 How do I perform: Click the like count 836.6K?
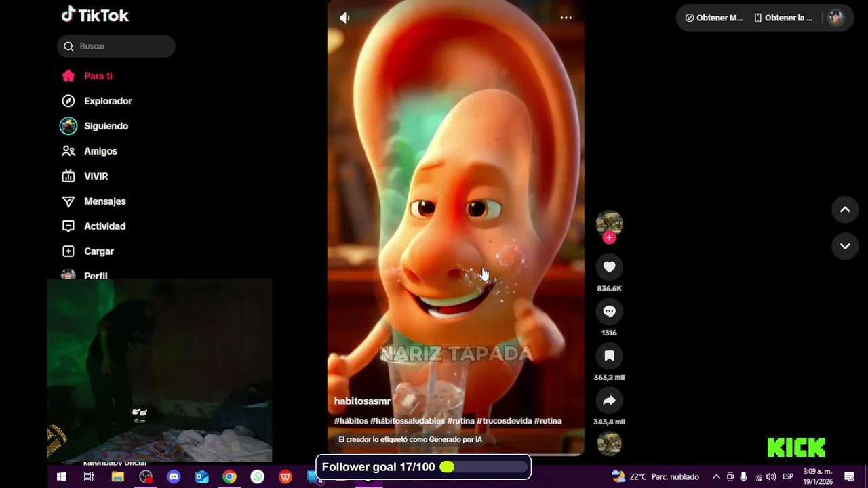pos(609,289)
